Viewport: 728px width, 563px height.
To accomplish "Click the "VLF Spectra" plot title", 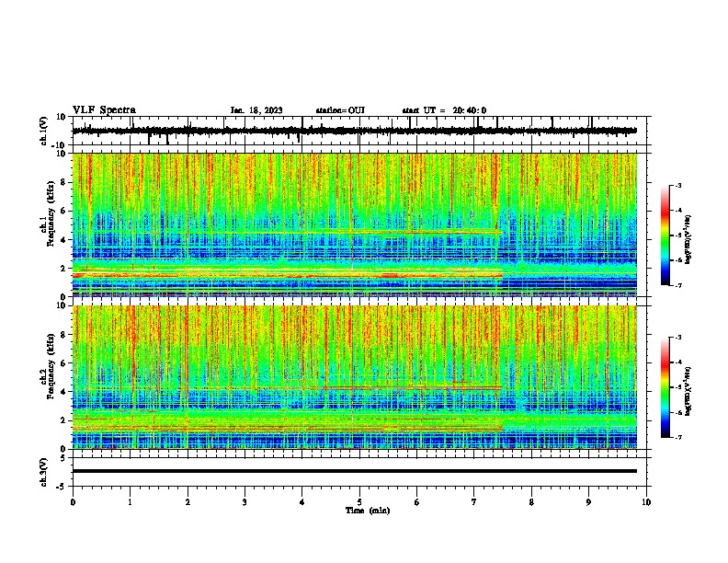I will pos(104,110).
